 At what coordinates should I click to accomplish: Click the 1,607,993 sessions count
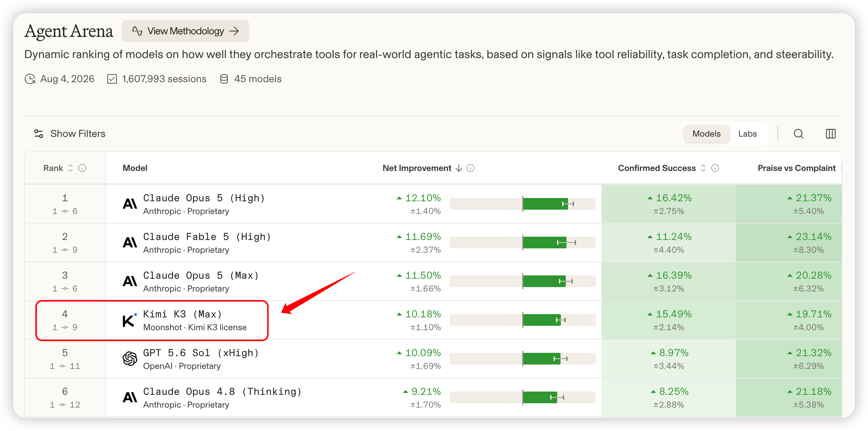[164, 79]
